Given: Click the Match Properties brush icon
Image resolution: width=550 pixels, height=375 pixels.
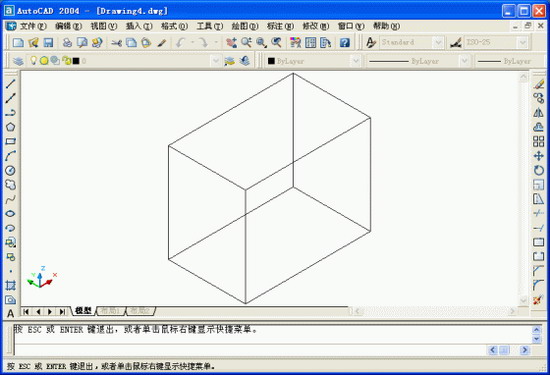Looking at the screenshot, I should pyautogui.click(x=161, y=42).
